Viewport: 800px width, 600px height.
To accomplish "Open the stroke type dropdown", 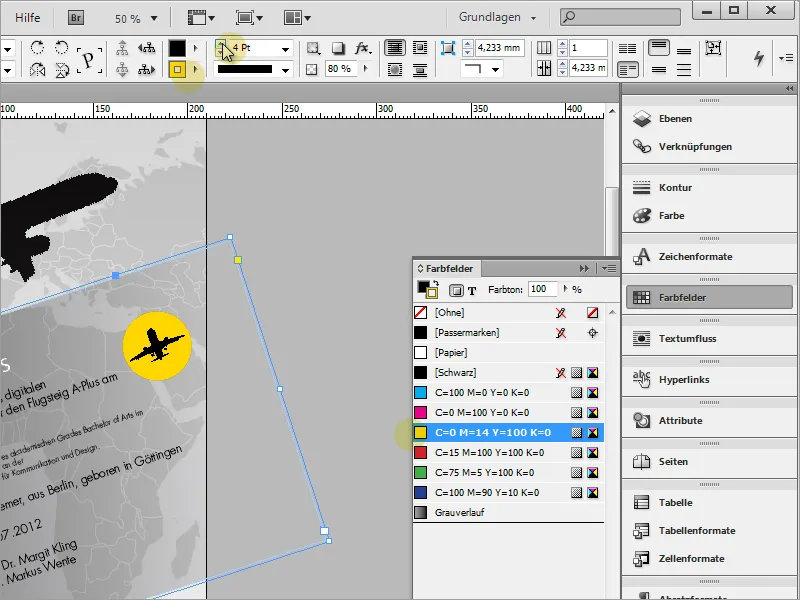I will pyautogui.click(x=285, y=70).
